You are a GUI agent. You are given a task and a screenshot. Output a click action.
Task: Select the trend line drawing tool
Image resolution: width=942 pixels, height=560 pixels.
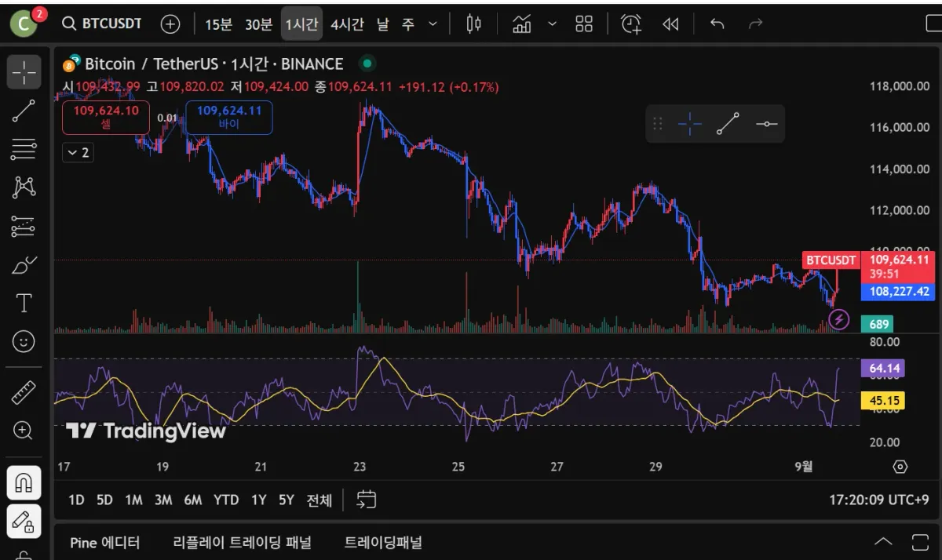tap(24, 111)
